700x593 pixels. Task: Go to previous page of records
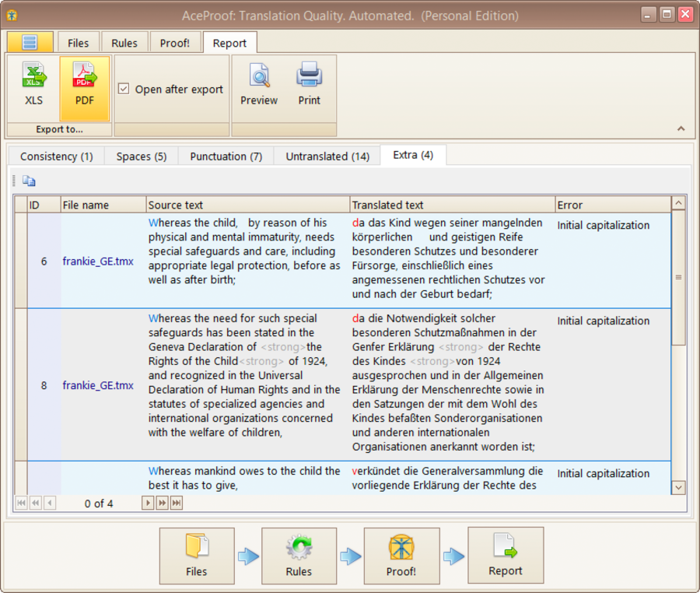(x=36, y=504)
